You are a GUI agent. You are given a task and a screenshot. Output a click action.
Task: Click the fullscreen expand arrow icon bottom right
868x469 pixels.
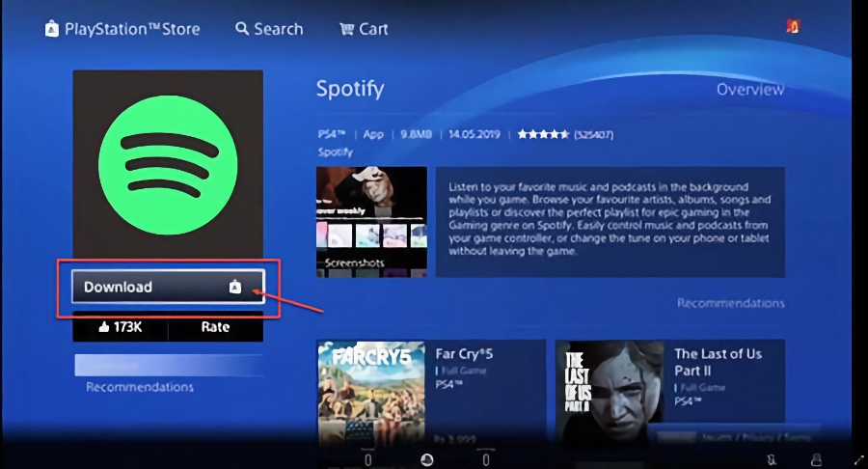point(859,460)
